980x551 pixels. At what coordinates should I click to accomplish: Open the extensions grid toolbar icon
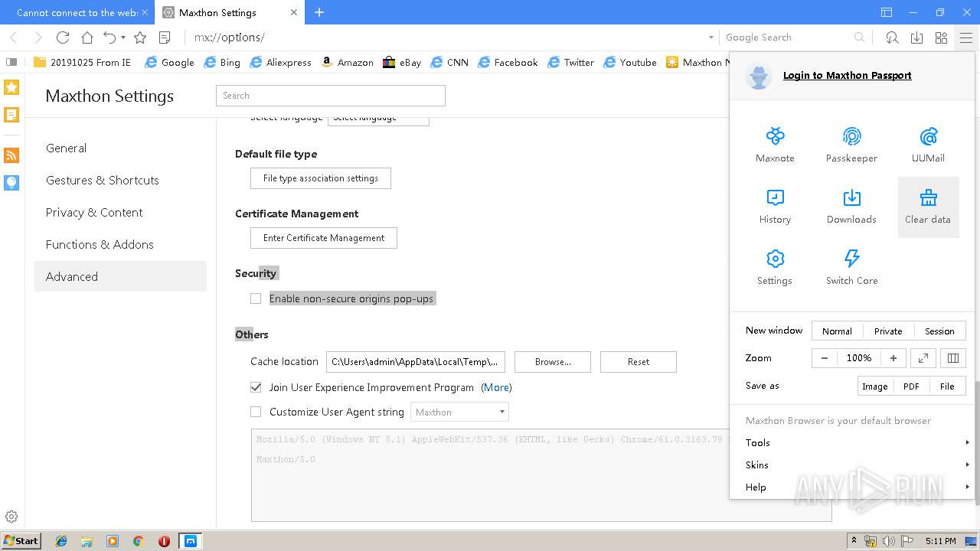click(x=941, y=37)
